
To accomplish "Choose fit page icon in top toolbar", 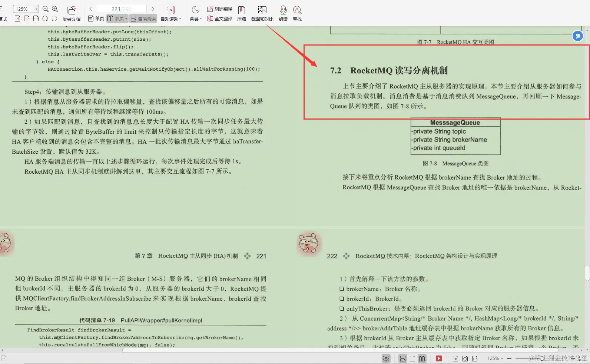I will coord(27,19).
